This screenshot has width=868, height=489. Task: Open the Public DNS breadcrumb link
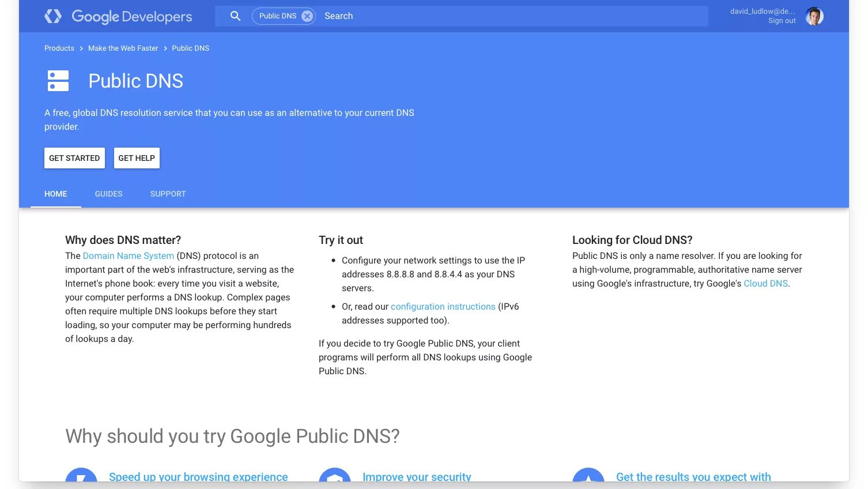190,48
